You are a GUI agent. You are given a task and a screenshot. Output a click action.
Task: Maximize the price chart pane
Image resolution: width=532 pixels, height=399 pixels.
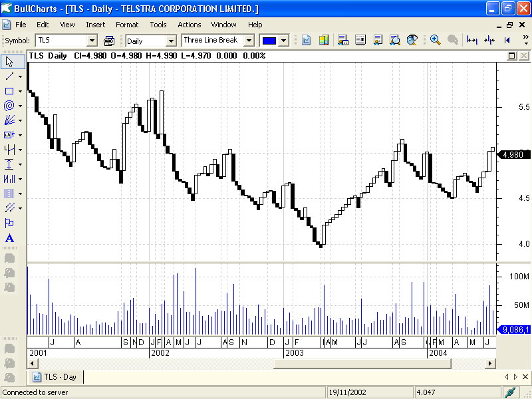click(512, 56)
